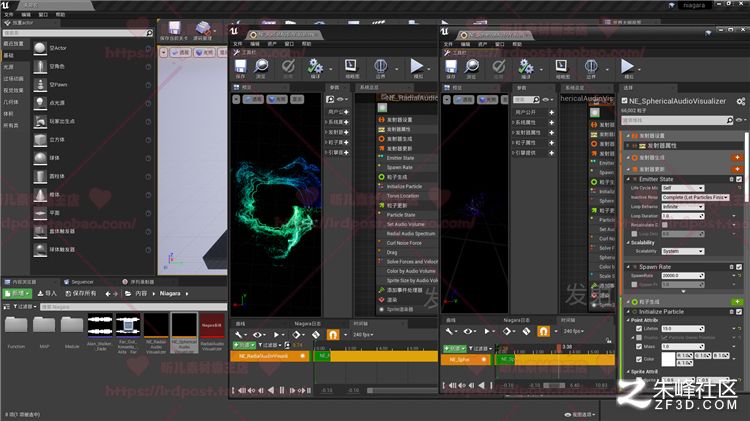Add module to emitter update group
Image resolution: width=750 pixels, height=421 pixels.
(x=737, y=169)
